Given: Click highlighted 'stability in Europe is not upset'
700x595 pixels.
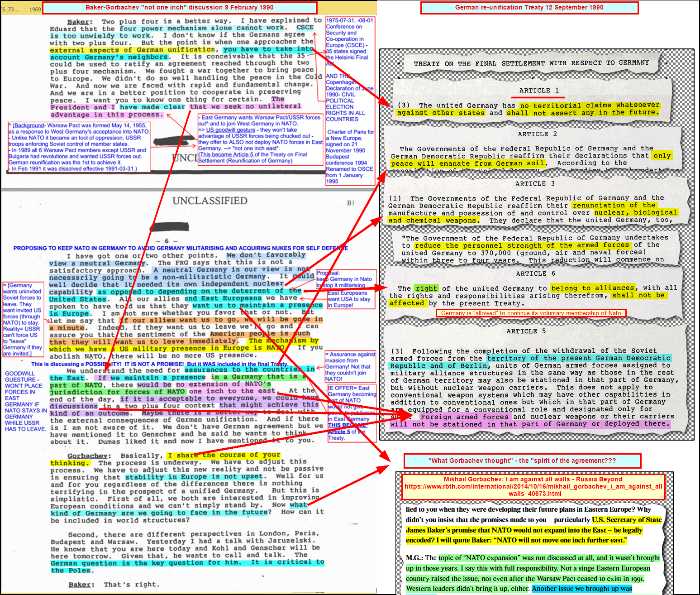Looking at the screenshot, I should (194, 477).
